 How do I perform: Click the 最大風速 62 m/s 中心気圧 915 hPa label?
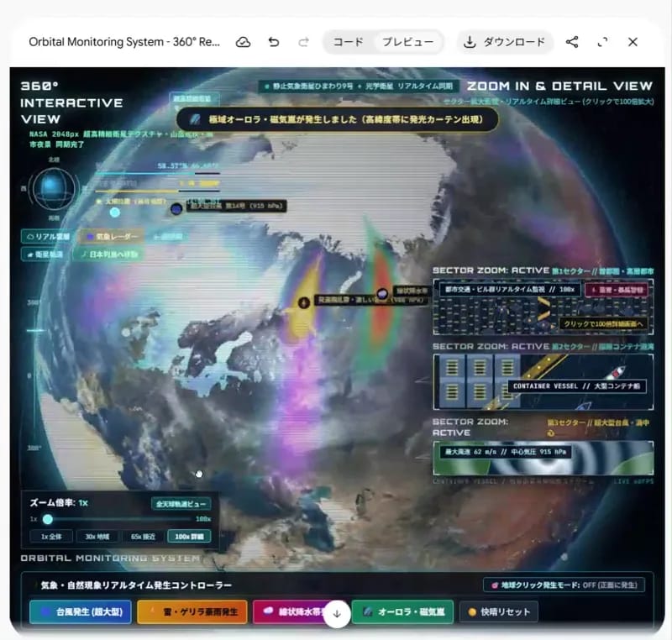(x=506, y=452)
